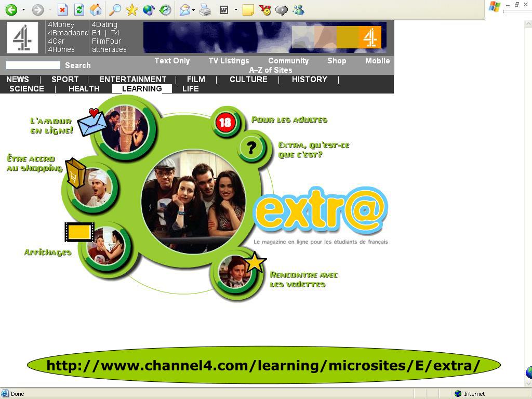
Task: Open the FilmFour link
Action: [106, 41]
